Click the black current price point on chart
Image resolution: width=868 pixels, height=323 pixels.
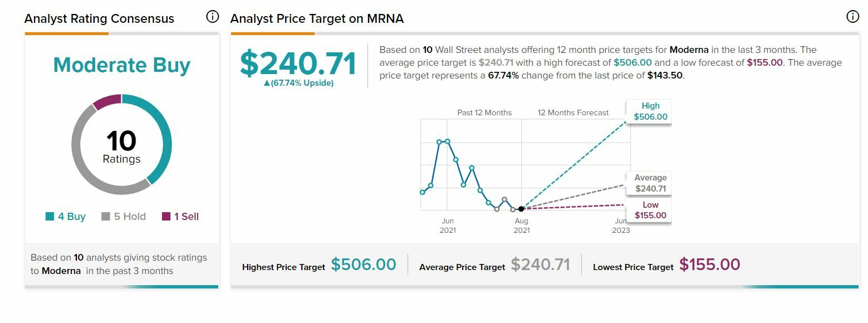click(x=521, y=209)
